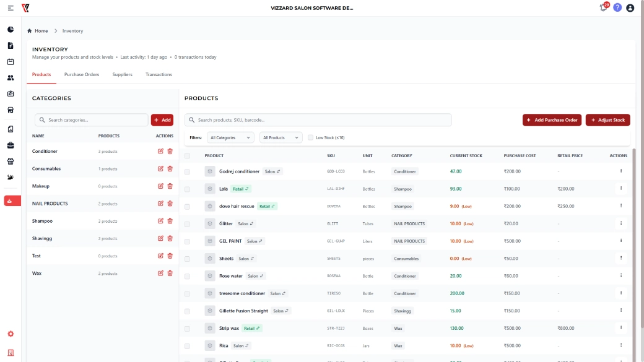Delete the Makeup category
Image resolution: width=644 pixels, height=362 pixels.
coord(170,186)
